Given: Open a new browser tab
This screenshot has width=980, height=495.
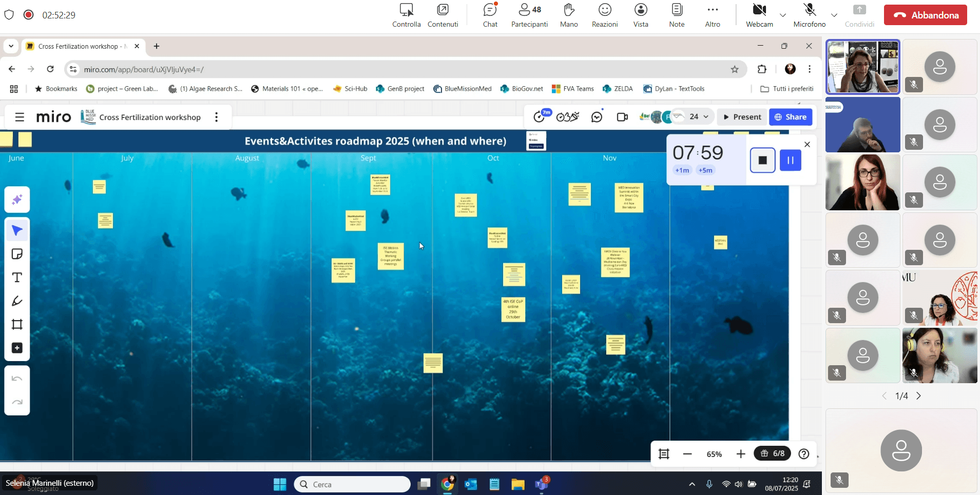Looking at the screenshot, I should click(157, 46).
